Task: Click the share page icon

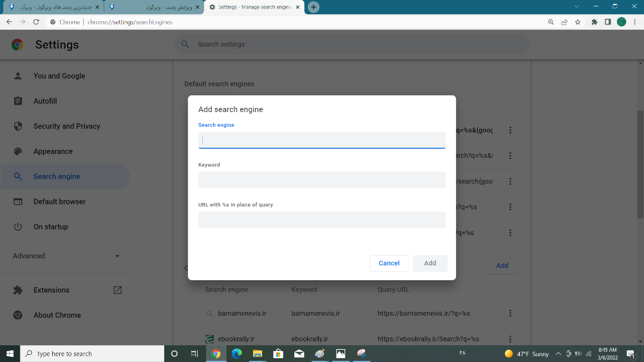Action: coord(564,22)
